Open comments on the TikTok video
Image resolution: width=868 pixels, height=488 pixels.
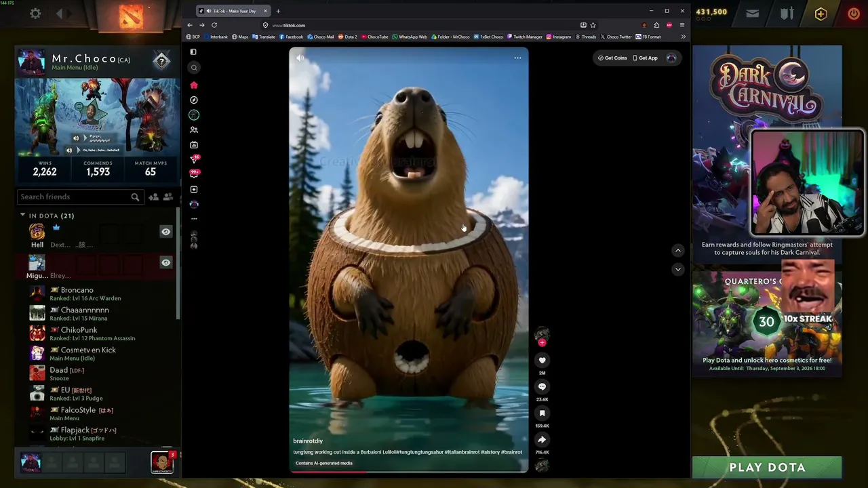542,386
